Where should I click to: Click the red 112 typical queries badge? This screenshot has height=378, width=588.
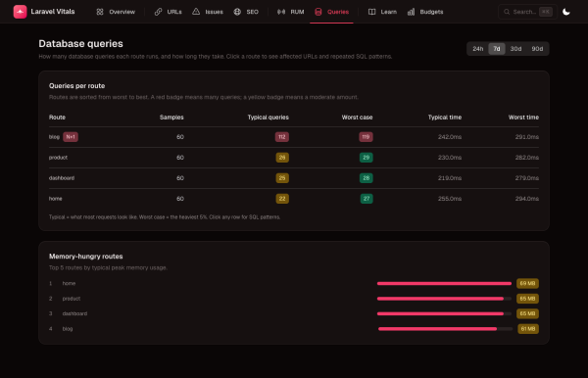tap(282, 137)
